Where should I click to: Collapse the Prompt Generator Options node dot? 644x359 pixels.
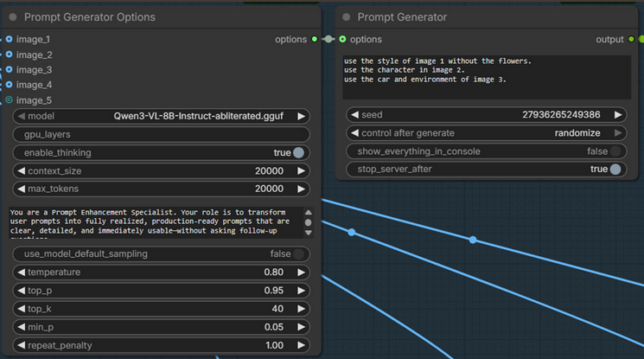(x=13, y=17)
